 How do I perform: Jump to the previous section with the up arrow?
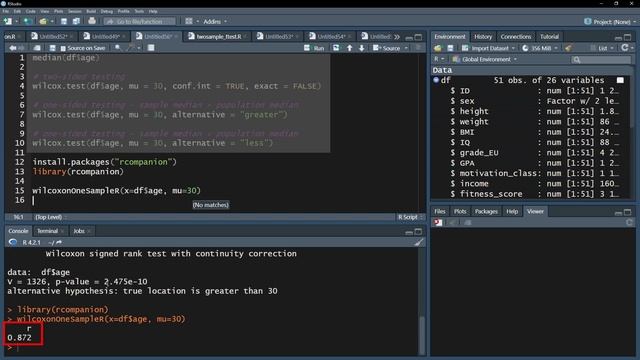click(349, 48)
